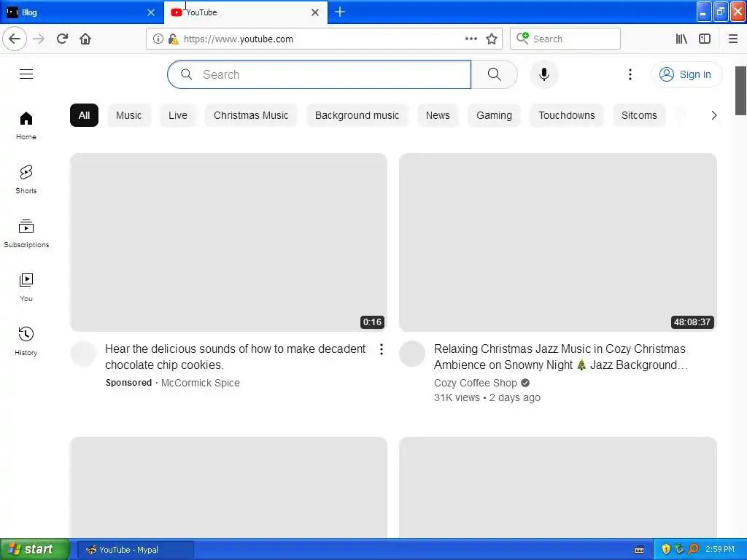Open McCormick Spice advertiser link
Screen dimensions: 747x560
click(x=200, y=383)
